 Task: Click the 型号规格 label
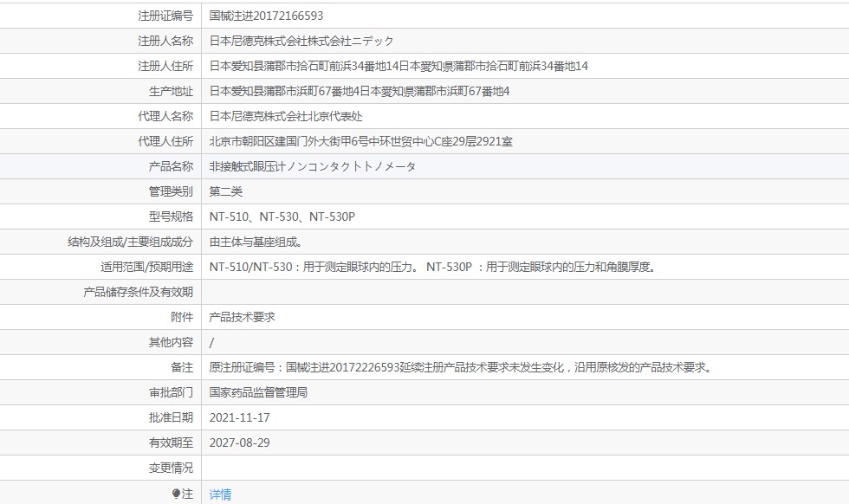[x=172, y=216]
